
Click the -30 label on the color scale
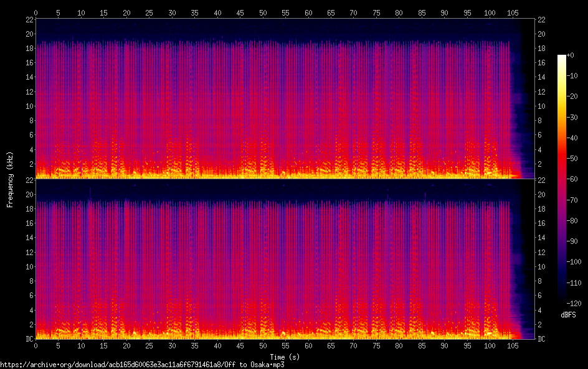(577, 119)
